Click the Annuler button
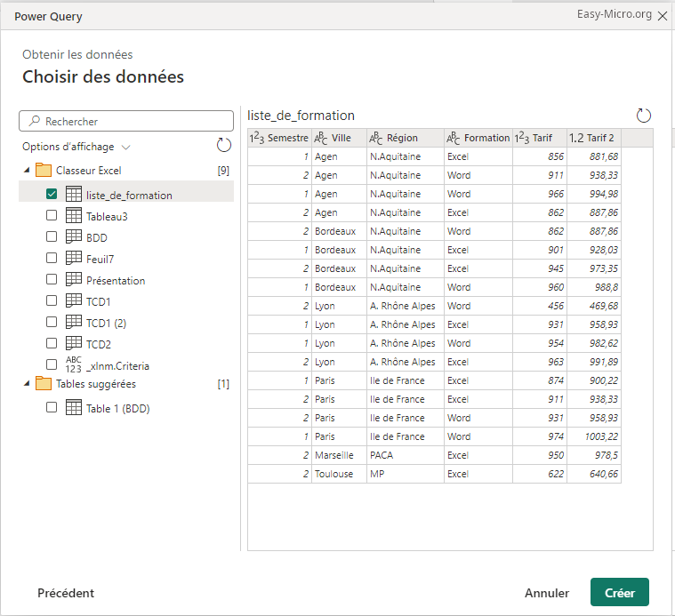 point(547,593)
